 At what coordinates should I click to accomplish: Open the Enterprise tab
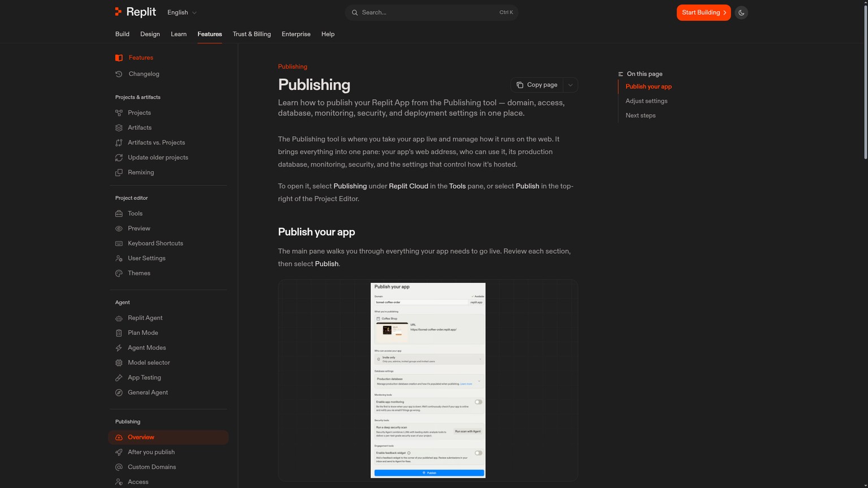296,34
